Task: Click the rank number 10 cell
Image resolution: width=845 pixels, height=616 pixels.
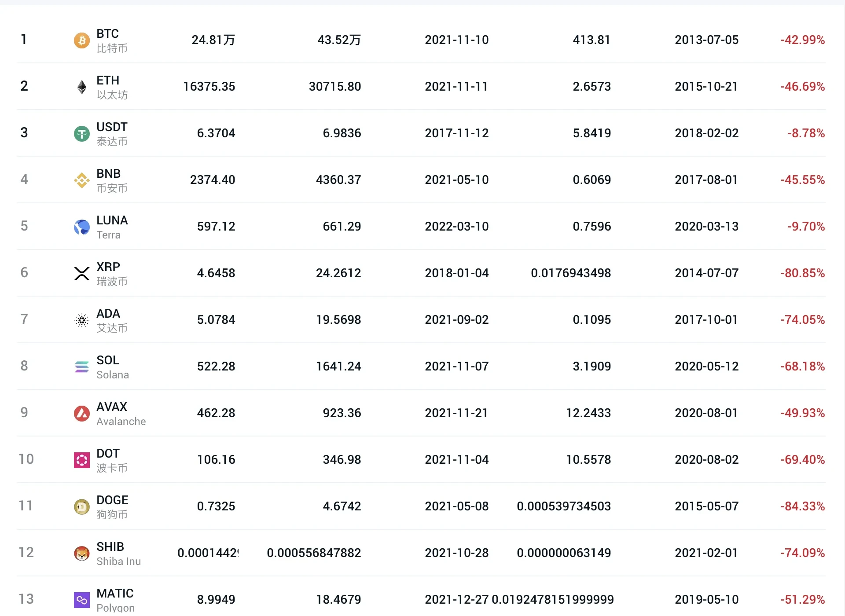Action: pos(26,459)
